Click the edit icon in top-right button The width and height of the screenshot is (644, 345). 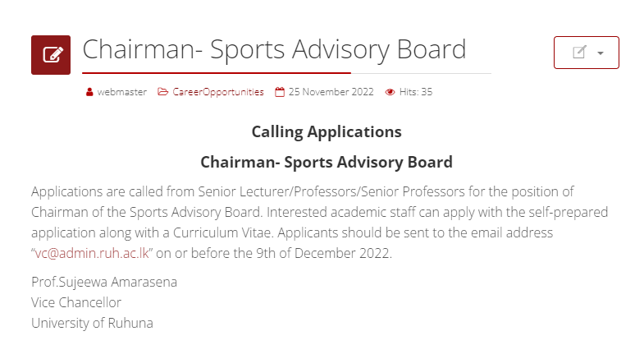(579, 53)
